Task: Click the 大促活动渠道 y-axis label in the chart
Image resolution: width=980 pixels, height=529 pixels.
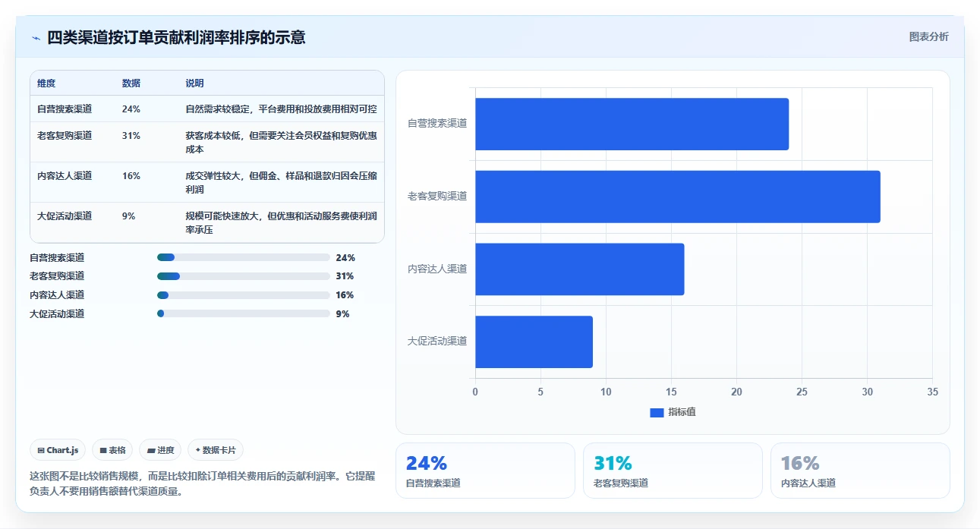Action: (x=437, y=342)
